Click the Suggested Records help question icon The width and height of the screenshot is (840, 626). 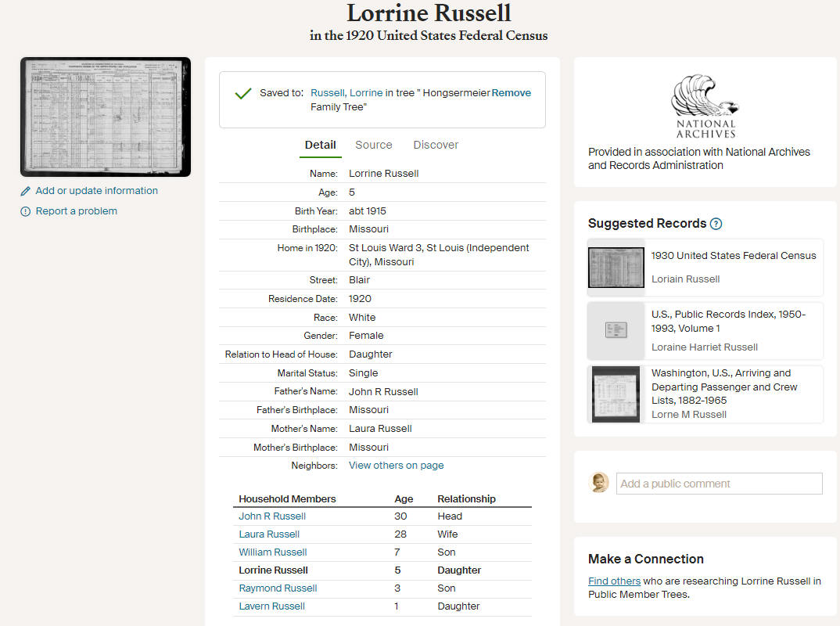point(716,224)
